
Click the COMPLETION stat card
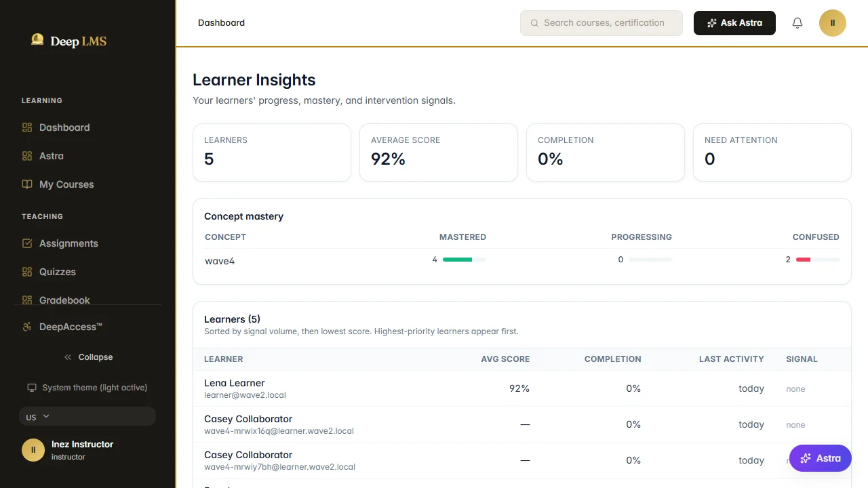(606, 152)
